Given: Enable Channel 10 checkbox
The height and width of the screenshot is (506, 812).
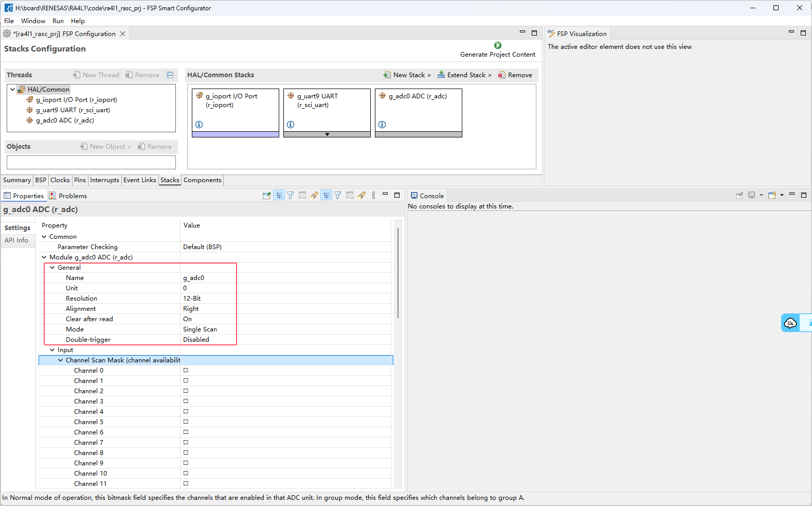Looking at the screenshot, I should [x=186, y=473].
